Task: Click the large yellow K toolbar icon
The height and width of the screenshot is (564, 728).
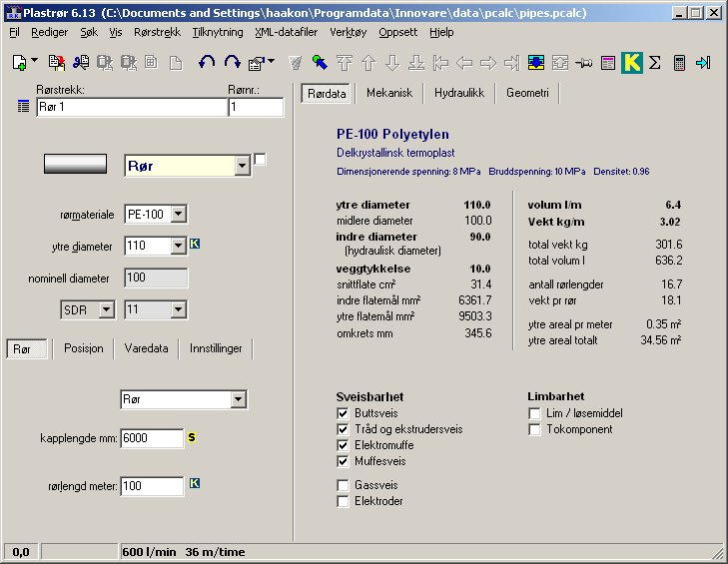Action: (632, 63)
